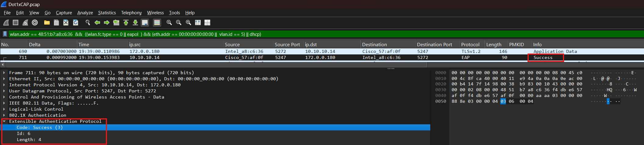Open a capture file via folder icon
The width and height of the screenshot is (644, 145).
coord(47,22)
